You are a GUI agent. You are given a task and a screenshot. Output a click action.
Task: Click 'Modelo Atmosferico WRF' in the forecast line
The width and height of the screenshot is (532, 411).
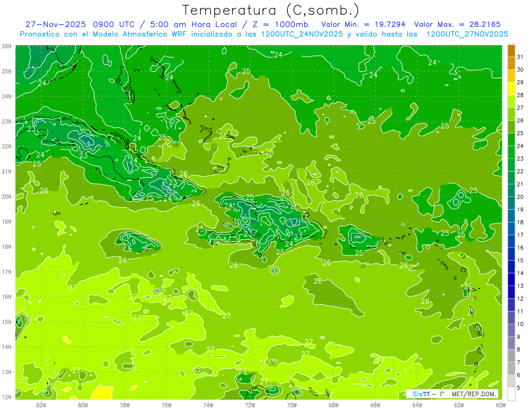(x=133, y=34)
